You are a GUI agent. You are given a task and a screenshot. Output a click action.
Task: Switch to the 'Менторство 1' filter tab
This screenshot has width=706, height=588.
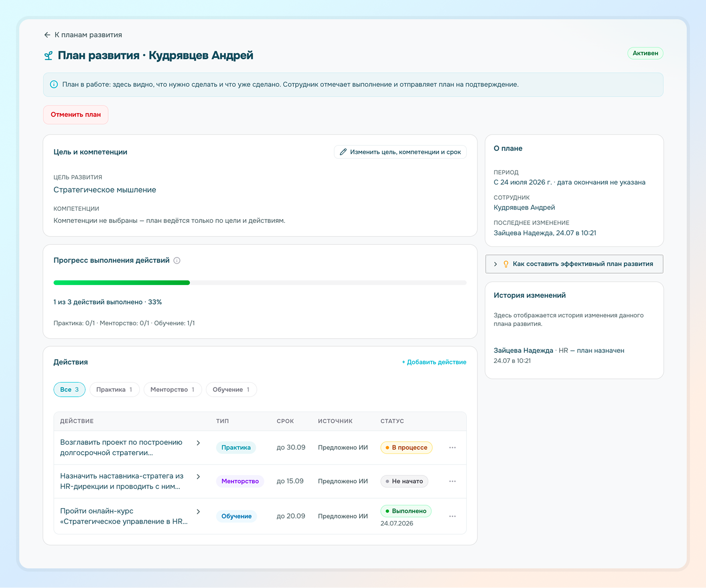tap(172, 390)
